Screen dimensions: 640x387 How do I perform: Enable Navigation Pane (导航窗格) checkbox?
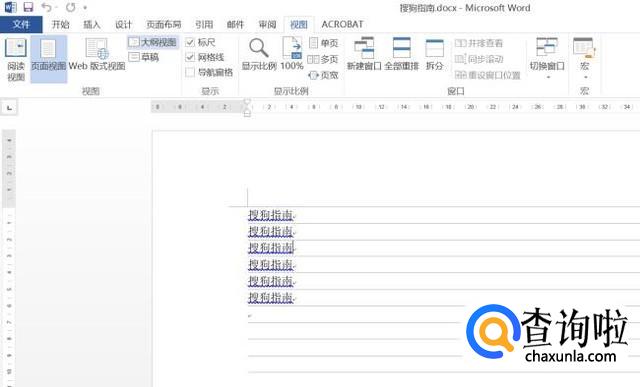[x=190, y=72]
